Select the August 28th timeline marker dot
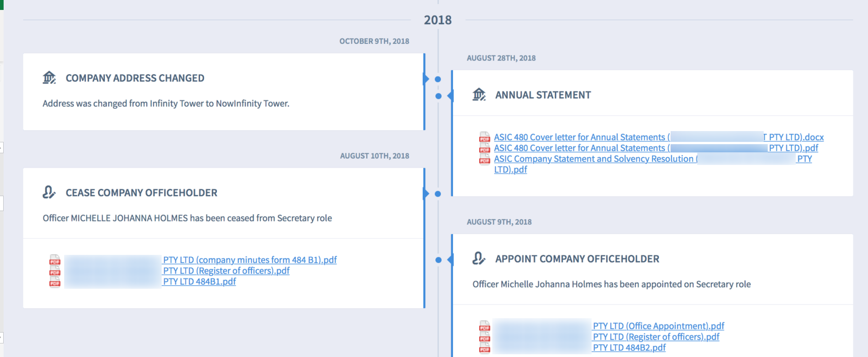The image size is (868, 357). pyautogui.click(x=438, y=96)
